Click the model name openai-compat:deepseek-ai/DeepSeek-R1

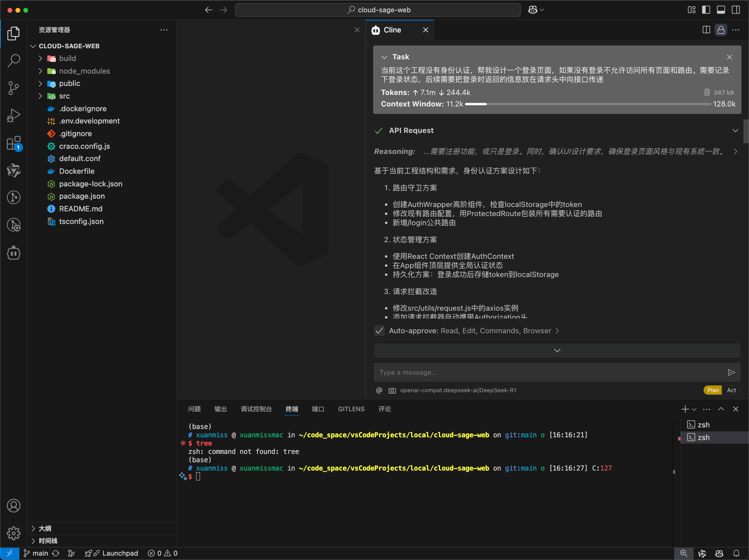click(x=458, y=390)
